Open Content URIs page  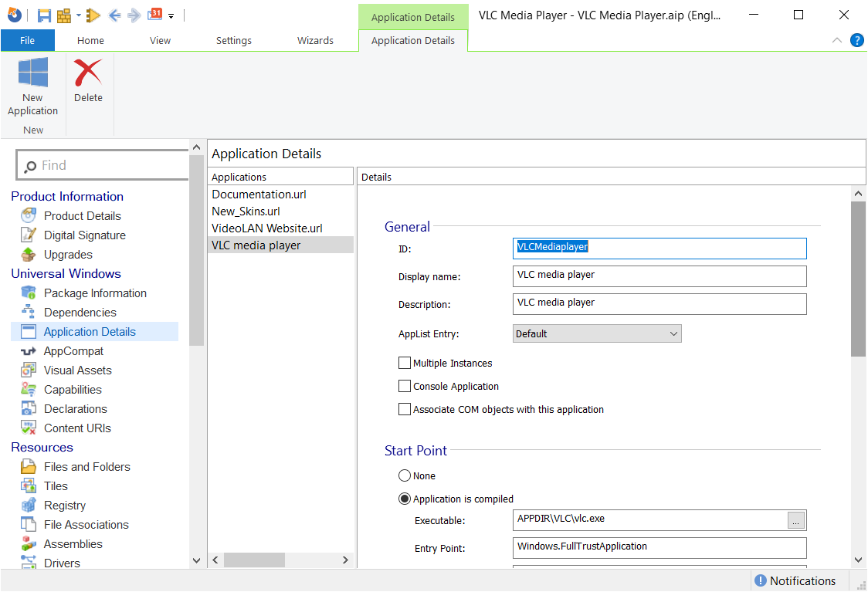[77, 428]
